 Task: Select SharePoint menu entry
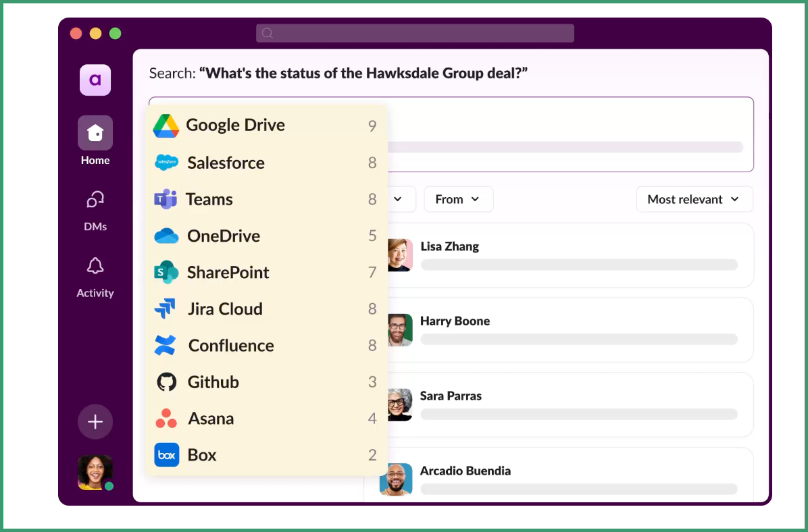[266, 272]
